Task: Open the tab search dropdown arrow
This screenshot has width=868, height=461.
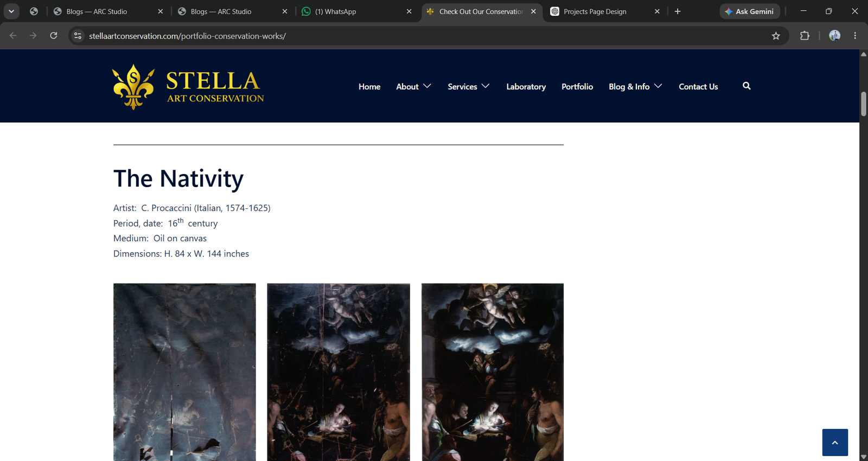Action: (11, 11)
